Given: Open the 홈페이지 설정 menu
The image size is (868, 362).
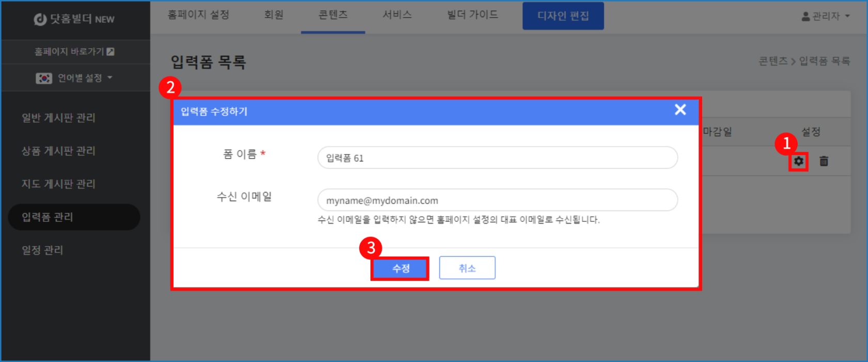Looking at the screenshot, I should (x=198, y=15).
